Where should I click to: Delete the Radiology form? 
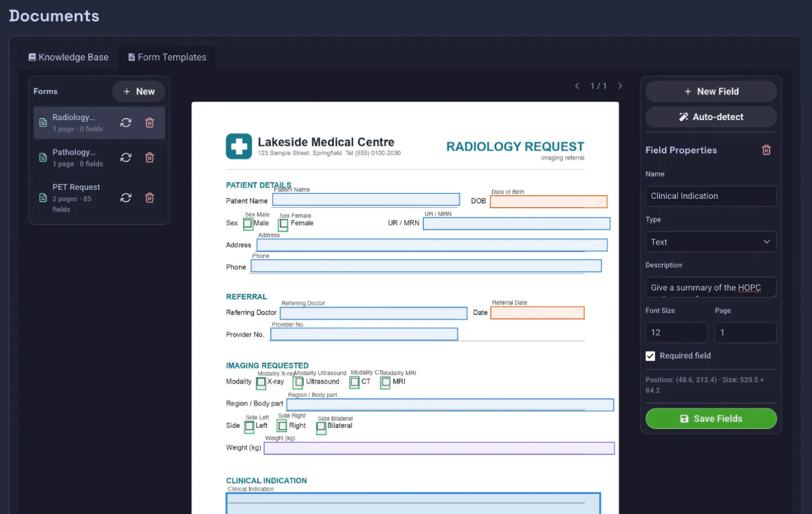[150, 123]
